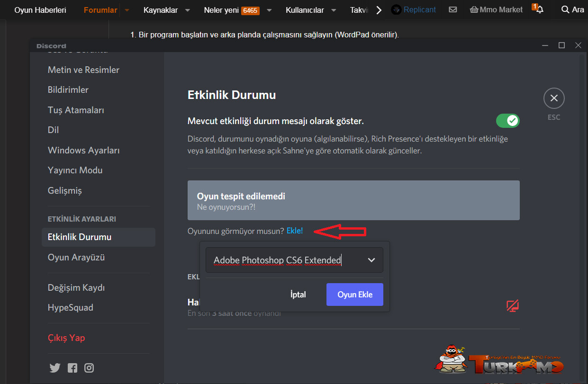This screenshot has height=384, width=588.
Task: Expand the Forumlar dropdown arrow
Action: [x=127, y=10]
